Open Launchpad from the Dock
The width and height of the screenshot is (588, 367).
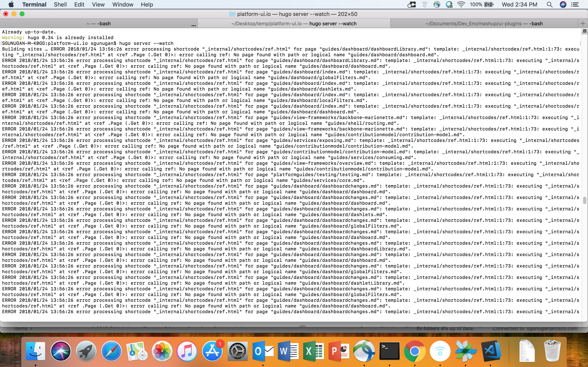pyautogui.click(x=86, y=351)
